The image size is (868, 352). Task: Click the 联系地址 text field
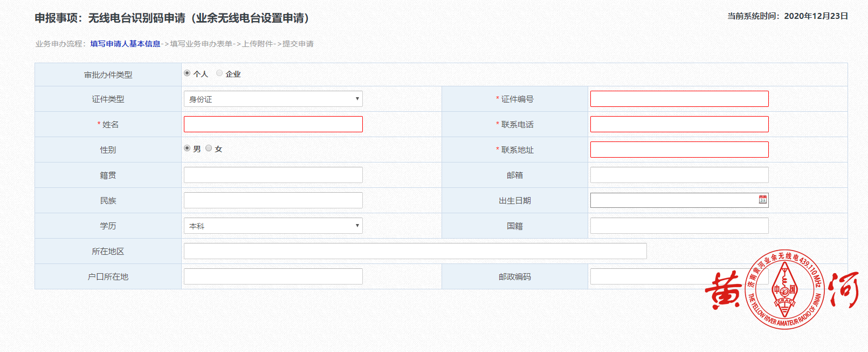point(679,150)
